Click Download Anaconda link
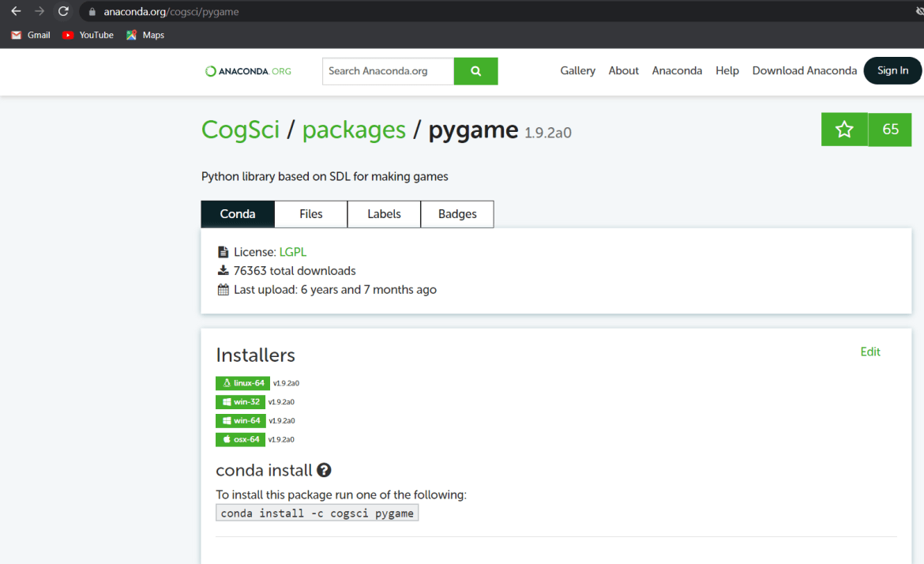This screenshot has height=564, width=924. click(805, 71)
